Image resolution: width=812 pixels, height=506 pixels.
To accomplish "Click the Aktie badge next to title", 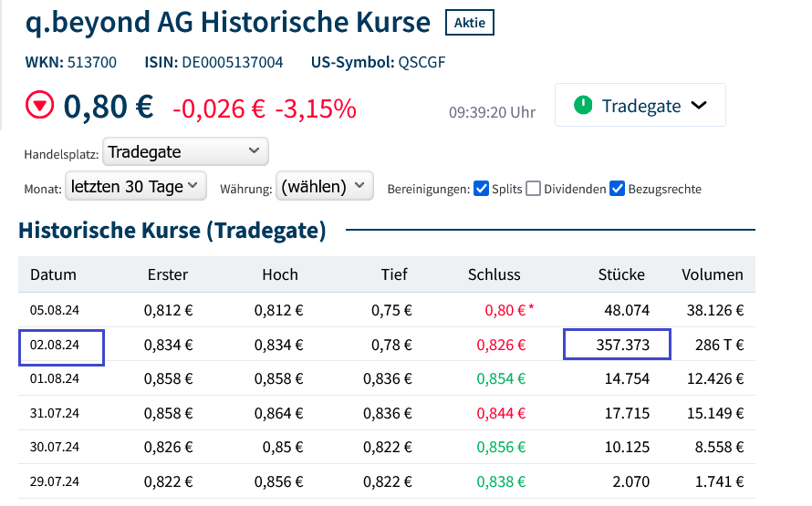I will point(469,23).
